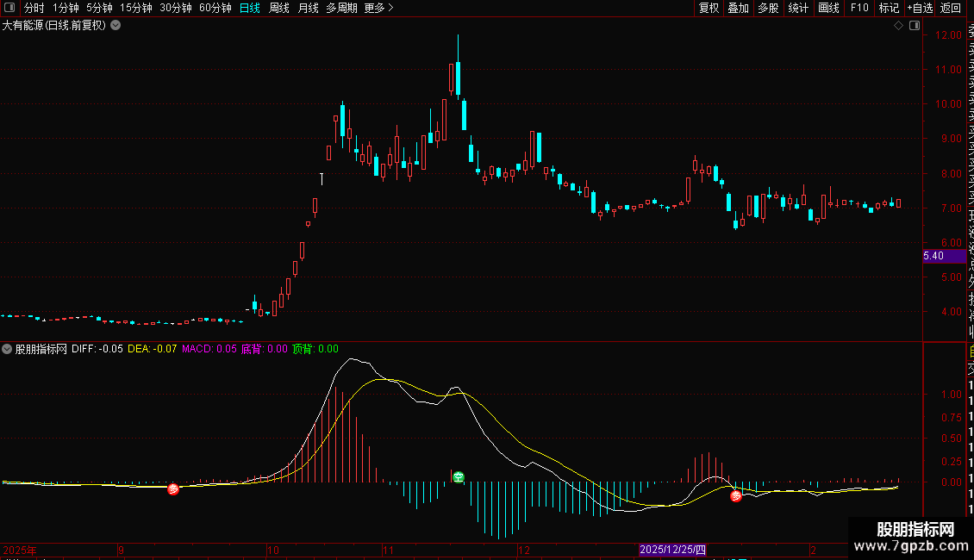Screen dimensions: 974x560
Task: Click 返回 to go back
Action: pos(951,8)
